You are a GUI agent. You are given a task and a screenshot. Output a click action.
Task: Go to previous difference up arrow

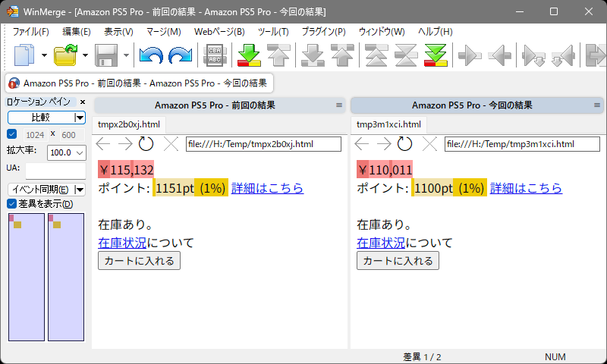278,55
